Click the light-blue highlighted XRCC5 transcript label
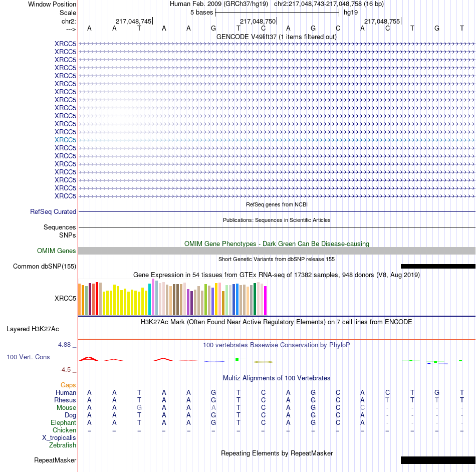The width and height of the screenshot is (476, 472). (x=65, y=140)
